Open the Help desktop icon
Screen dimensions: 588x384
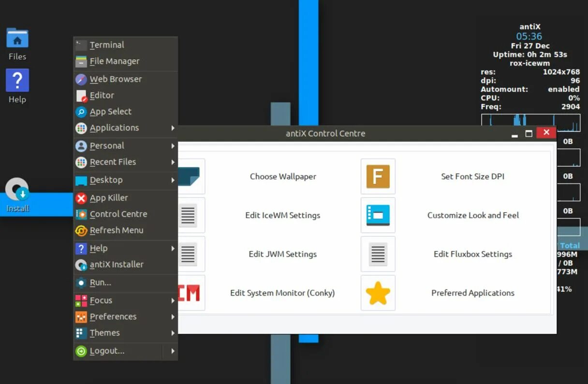pyautogui.click(x=17, y=80)
